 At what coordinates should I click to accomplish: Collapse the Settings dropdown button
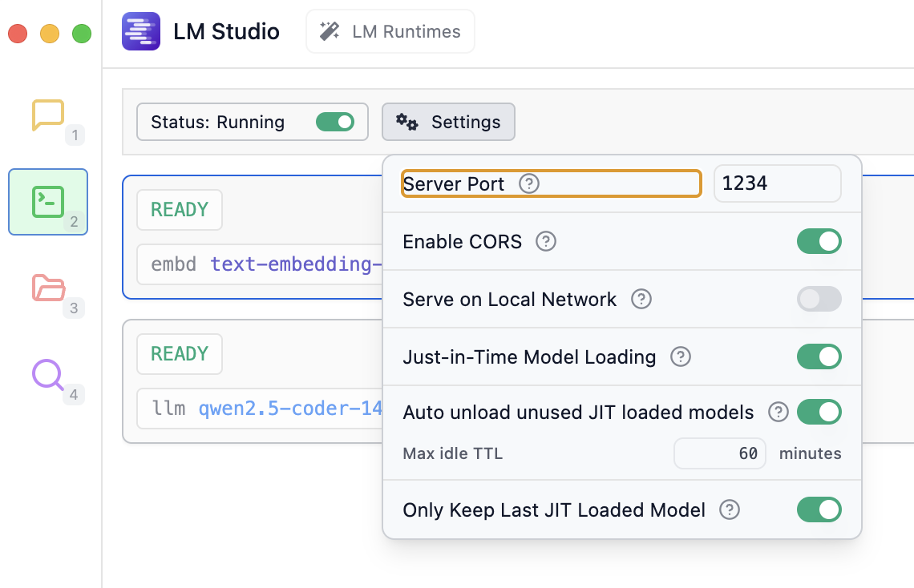tap(448, 122)
